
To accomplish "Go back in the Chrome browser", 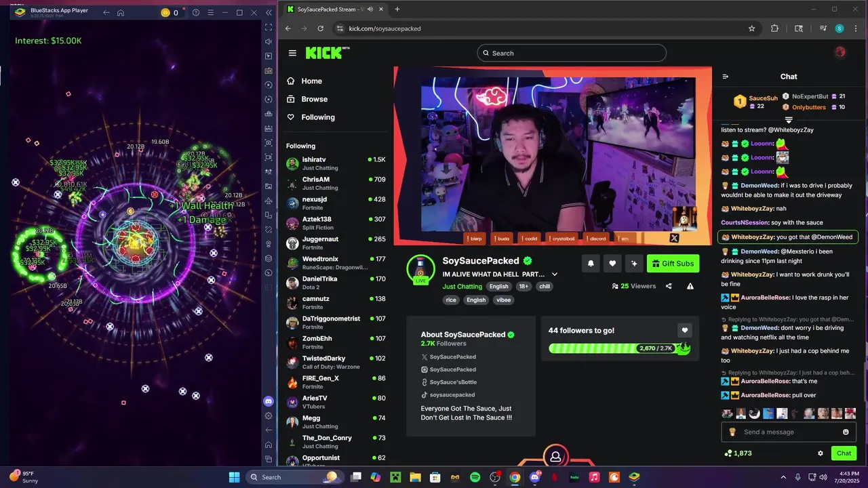I will click(288, 28).
